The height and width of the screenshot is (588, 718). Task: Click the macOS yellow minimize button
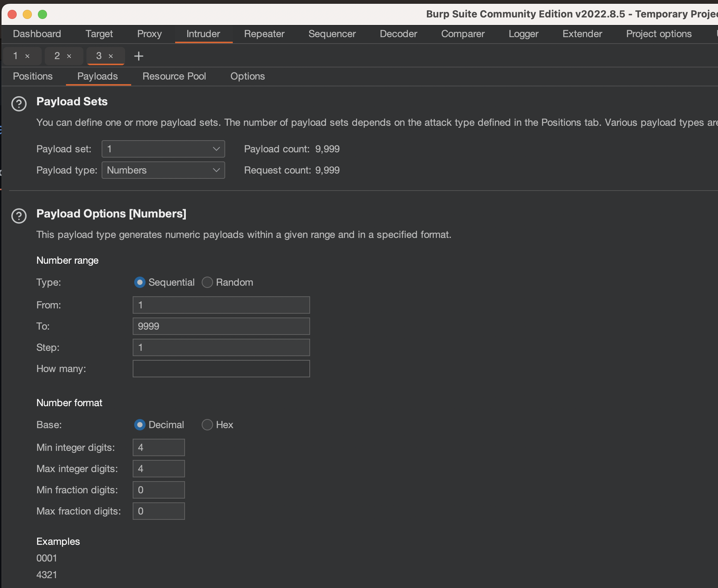[x=27, y=14]
